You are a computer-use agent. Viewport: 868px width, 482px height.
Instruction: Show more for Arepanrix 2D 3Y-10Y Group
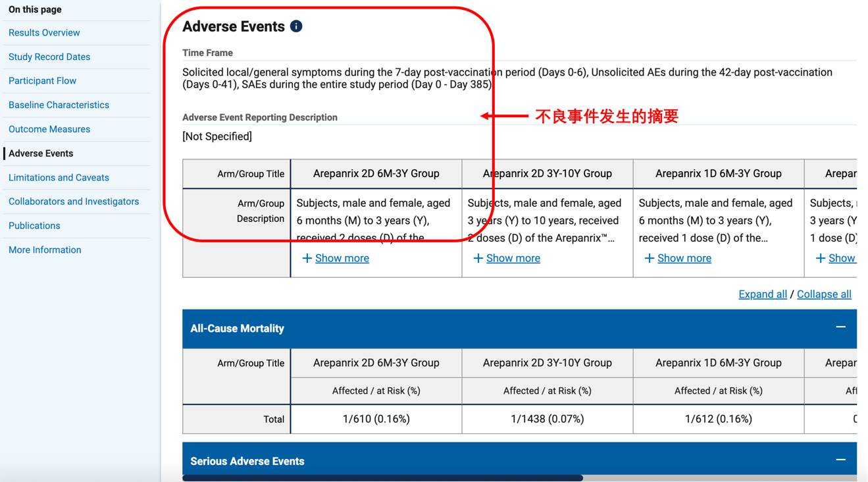coord(513,258)
